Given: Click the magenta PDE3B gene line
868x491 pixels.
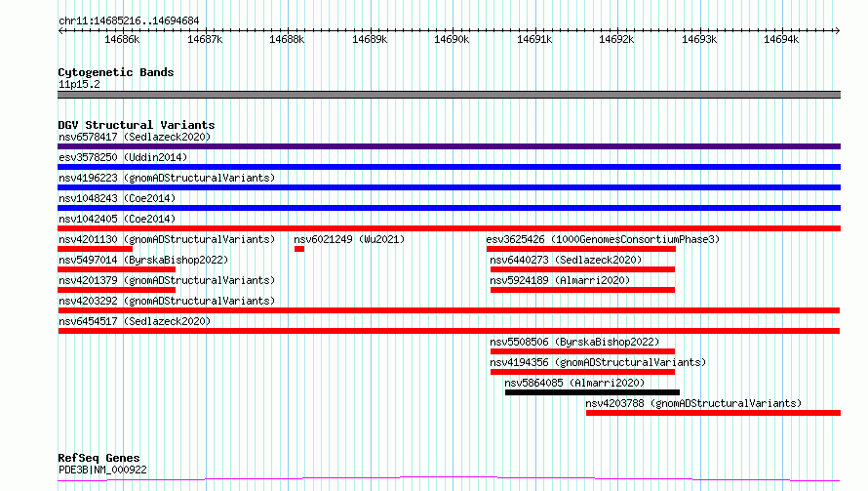Looking at the screenshot, I should pos(449,479).
